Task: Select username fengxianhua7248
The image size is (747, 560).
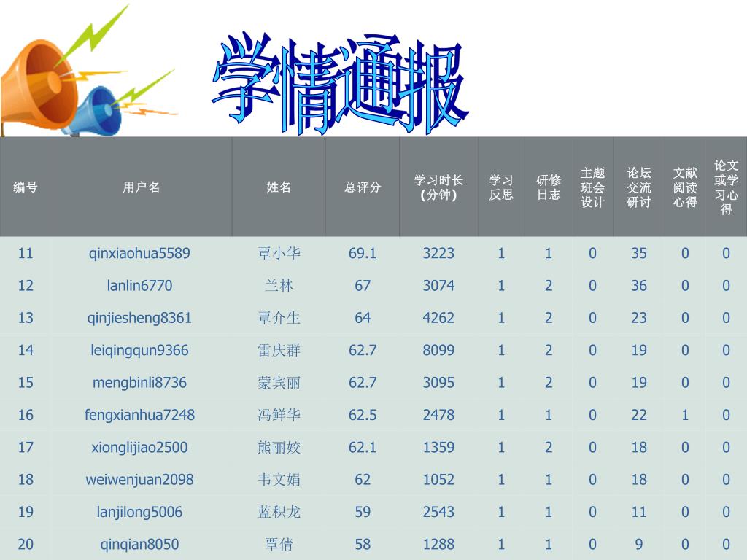Action: pos(139,415)
